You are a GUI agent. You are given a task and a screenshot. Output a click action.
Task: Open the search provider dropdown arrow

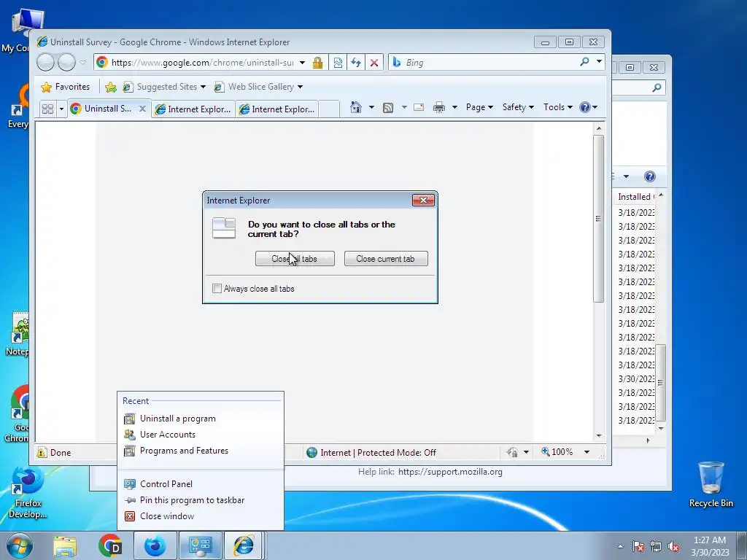pos(599,62)
